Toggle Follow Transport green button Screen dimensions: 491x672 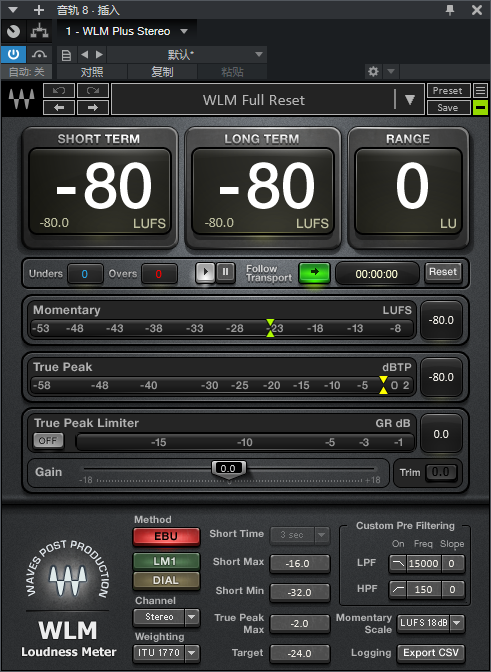314,273
